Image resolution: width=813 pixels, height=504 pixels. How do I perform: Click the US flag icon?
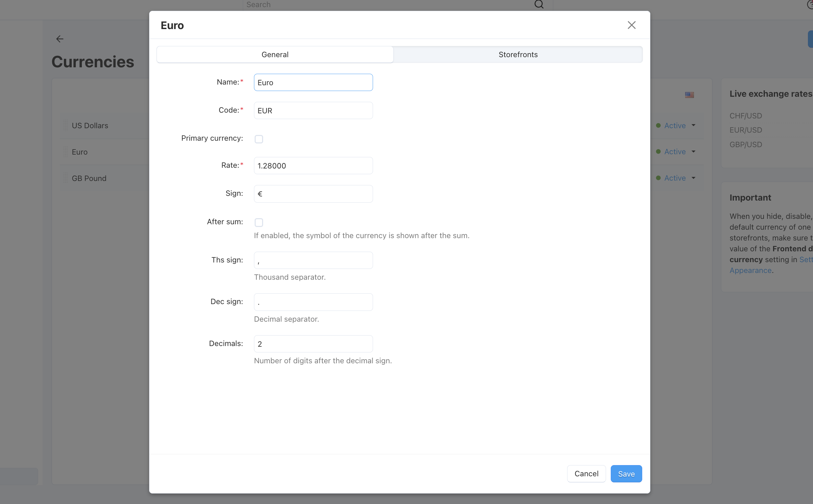(x=689, y=95)
